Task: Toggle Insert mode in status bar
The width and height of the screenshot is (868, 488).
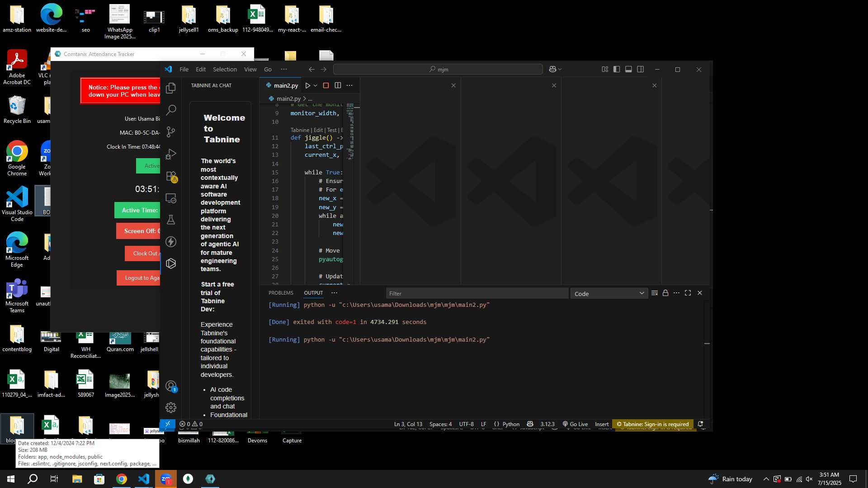Action: 602,424
